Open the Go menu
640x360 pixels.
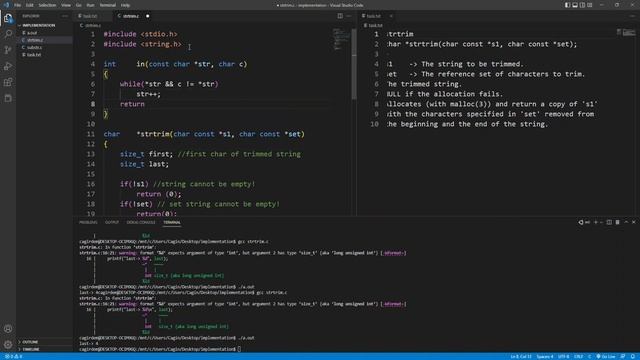(78, 5)
